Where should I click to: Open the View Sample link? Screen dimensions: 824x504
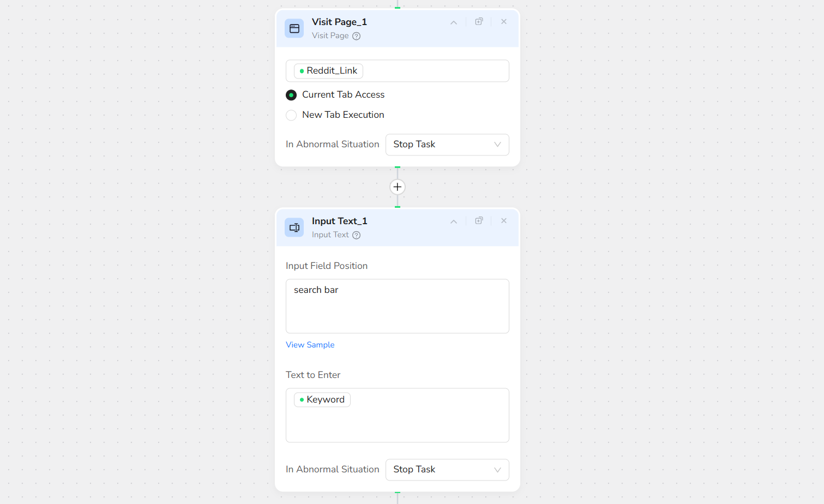pos(310,345)
